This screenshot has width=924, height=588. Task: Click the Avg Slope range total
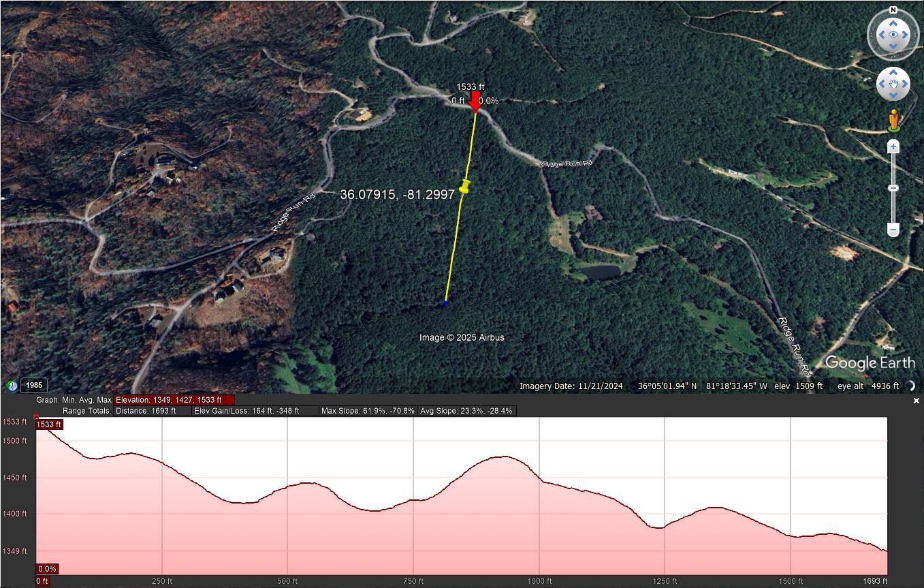click(466, 411)
